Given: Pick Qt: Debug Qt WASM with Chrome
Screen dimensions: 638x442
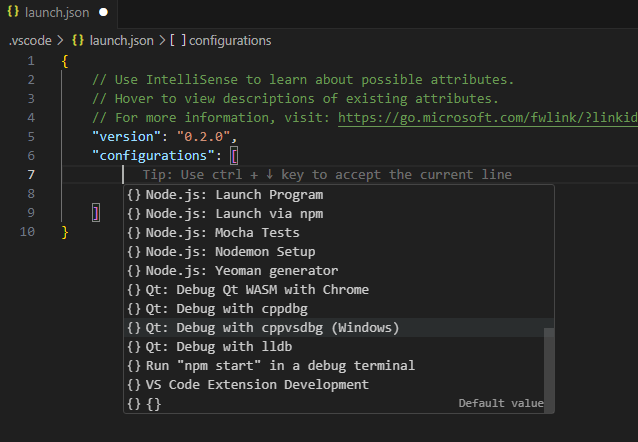Looking at the screenshot, I should [x=339, y=289].
